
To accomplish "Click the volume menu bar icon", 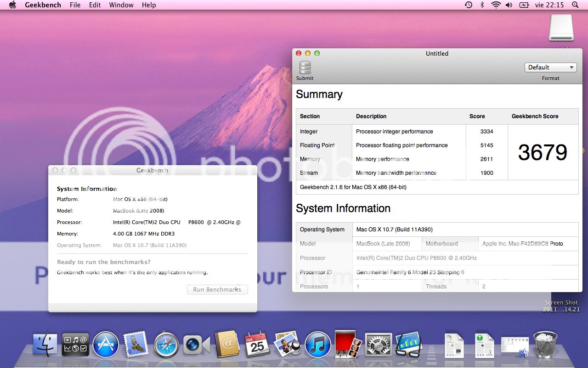I will (509, 5).
